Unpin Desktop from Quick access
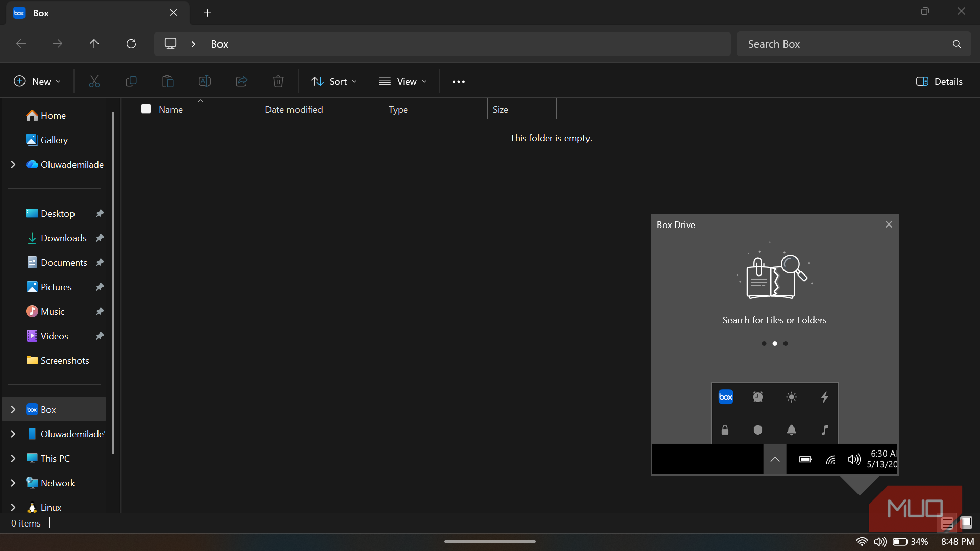Image resolution: width=980 pixels, height=551 pixels. coord(100,214)
